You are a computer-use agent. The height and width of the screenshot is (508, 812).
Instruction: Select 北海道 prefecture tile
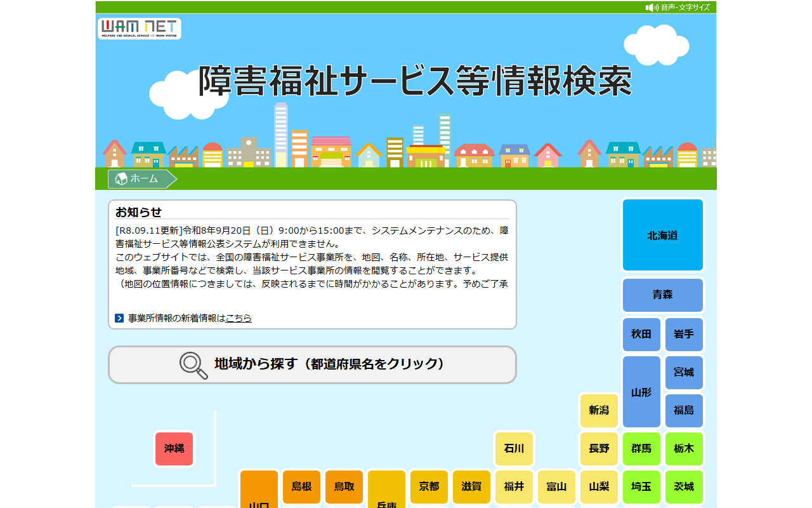coord(663,235)
